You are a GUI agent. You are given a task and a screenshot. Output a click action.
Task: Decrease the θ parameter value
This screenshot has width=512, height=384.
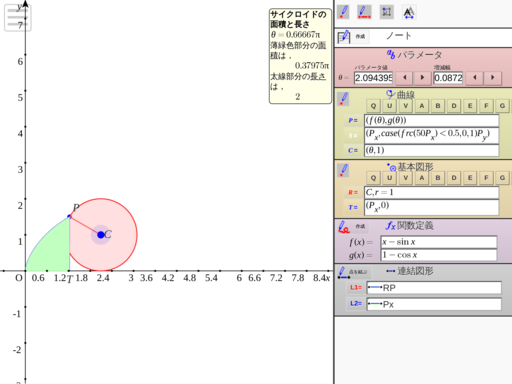pos(405,78)
